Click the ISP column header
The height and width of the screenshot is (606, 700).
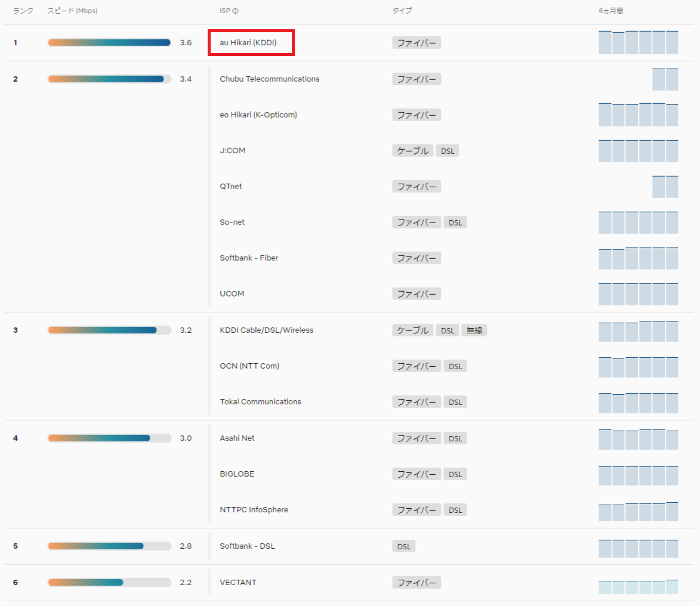(224, 11)
